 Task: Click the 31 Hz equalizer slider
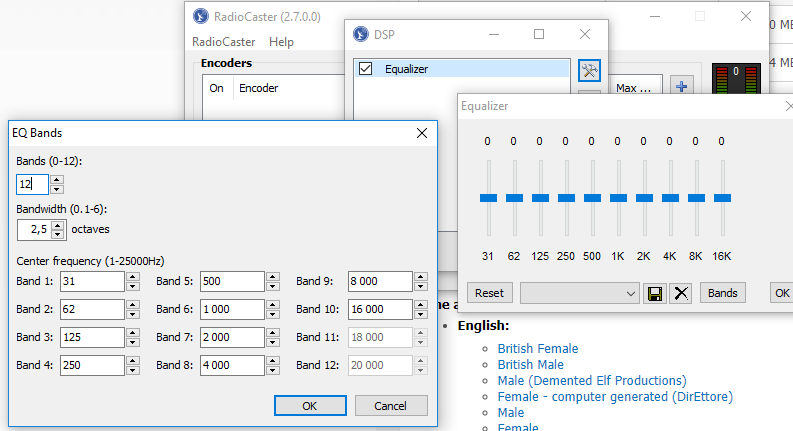pyautogui.click(x=489, y=198)
